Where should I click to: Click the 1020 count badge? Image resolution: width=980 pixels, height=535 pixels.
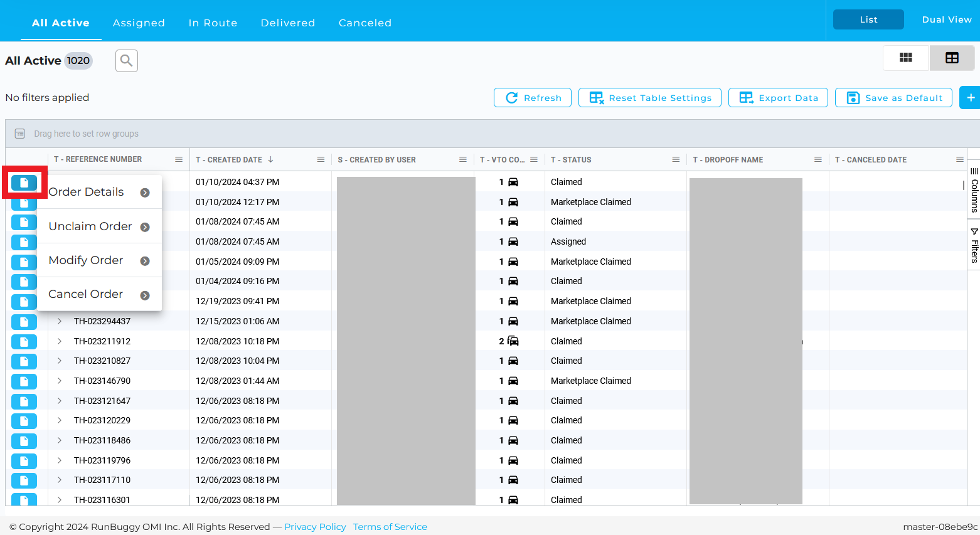tap(78, 61)
